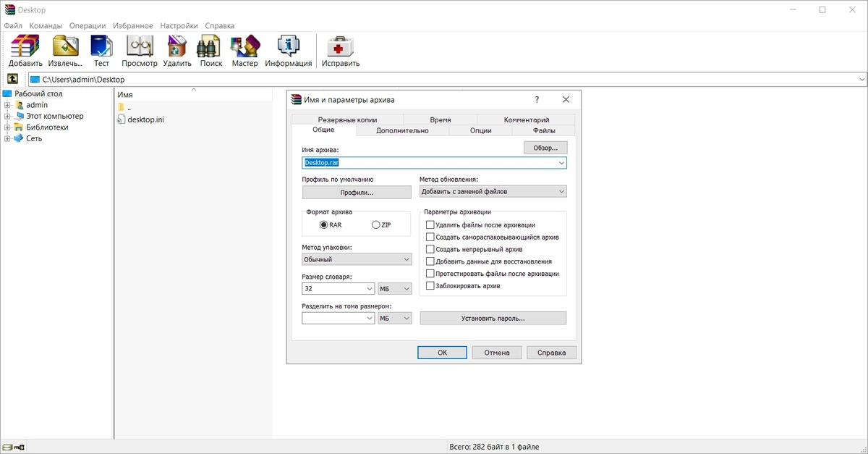
Task: Click Установить пароль... button
Action: [x=493, y=318]
